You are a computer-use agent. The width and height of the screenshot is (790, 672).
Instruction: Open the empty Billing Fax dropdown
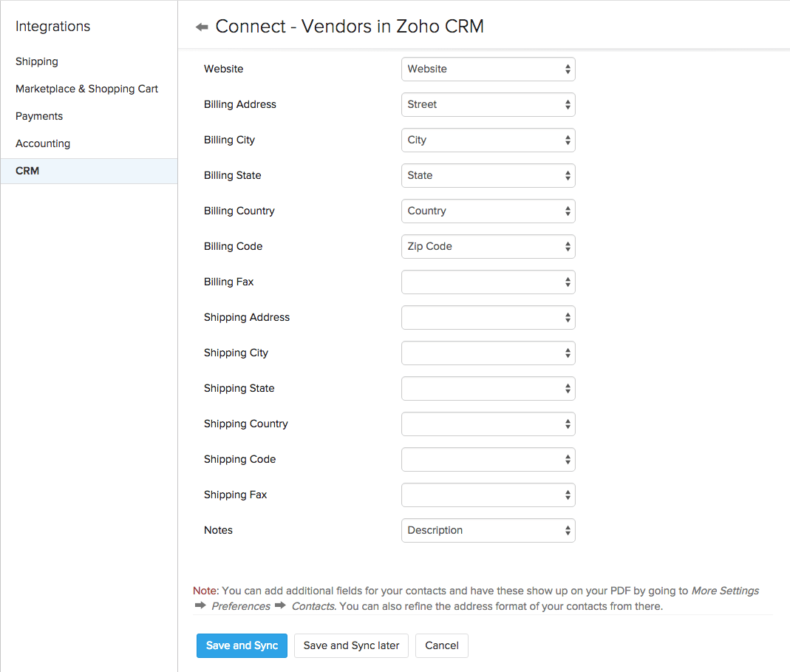tap(488, 282)
